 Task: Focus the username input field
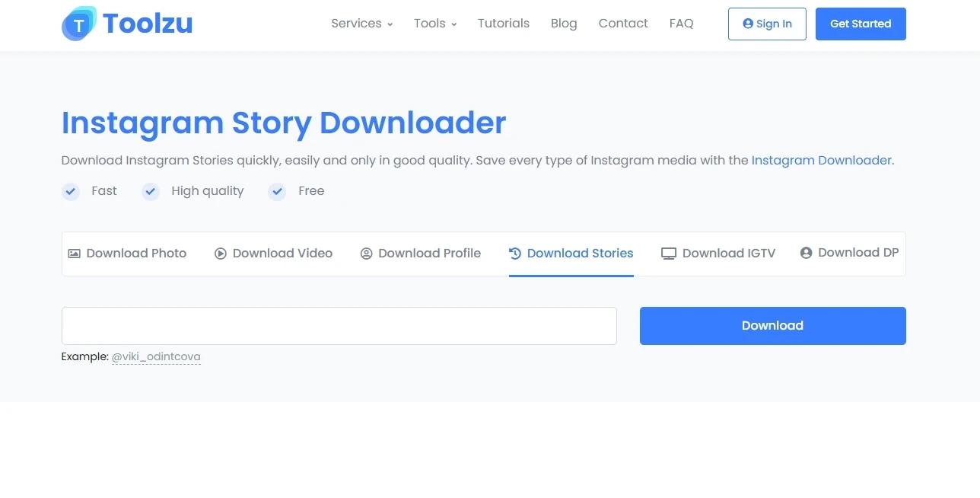339,326
